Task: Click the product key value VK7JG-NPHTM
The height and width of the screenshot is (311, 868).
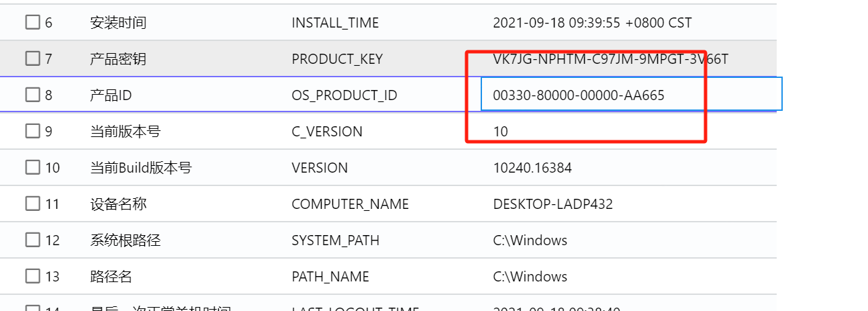Action: tap(610, 59)
